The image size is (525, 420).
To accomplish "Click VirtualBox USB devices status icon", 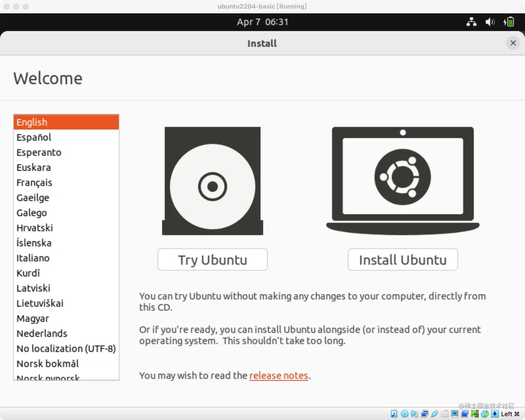I will [435, 414].
